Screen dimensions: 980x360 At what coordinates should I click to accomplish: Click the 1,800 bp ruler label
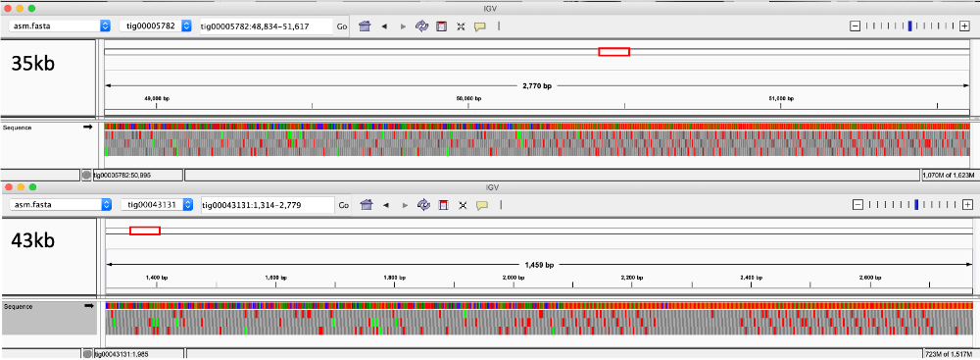coord(395,277)
